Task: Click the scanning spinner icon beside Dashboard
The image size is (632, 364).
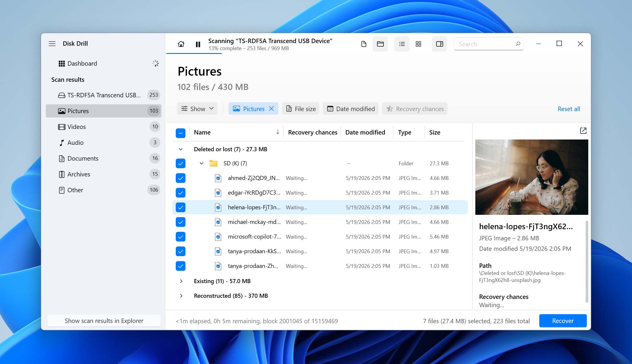Action: (156, 63)
